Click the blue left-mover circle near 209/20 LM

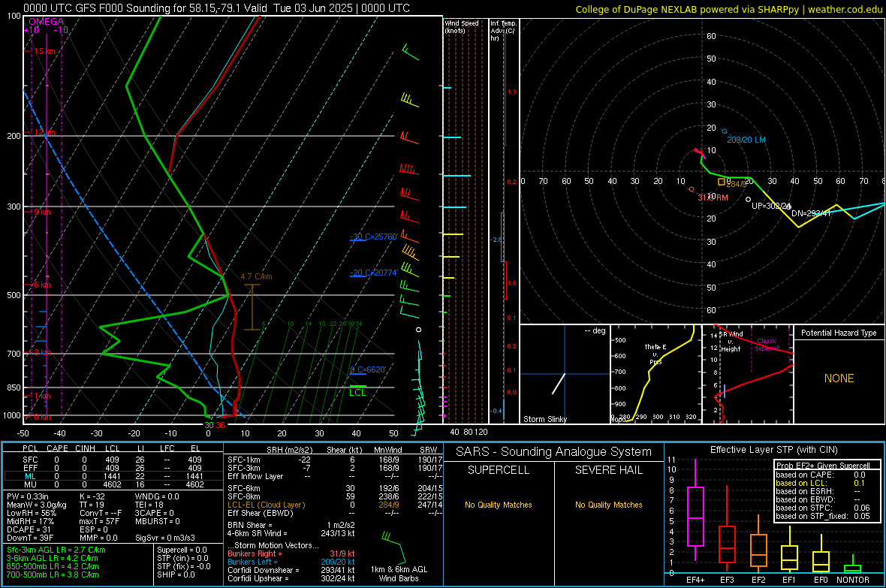[725, 131]
